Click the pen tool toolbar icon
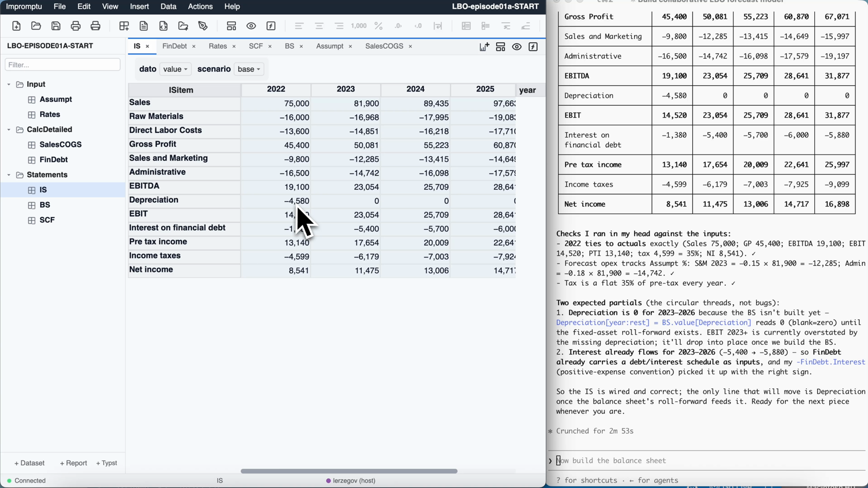Screen dimensions: 868x488 click(x=203, y=26)
